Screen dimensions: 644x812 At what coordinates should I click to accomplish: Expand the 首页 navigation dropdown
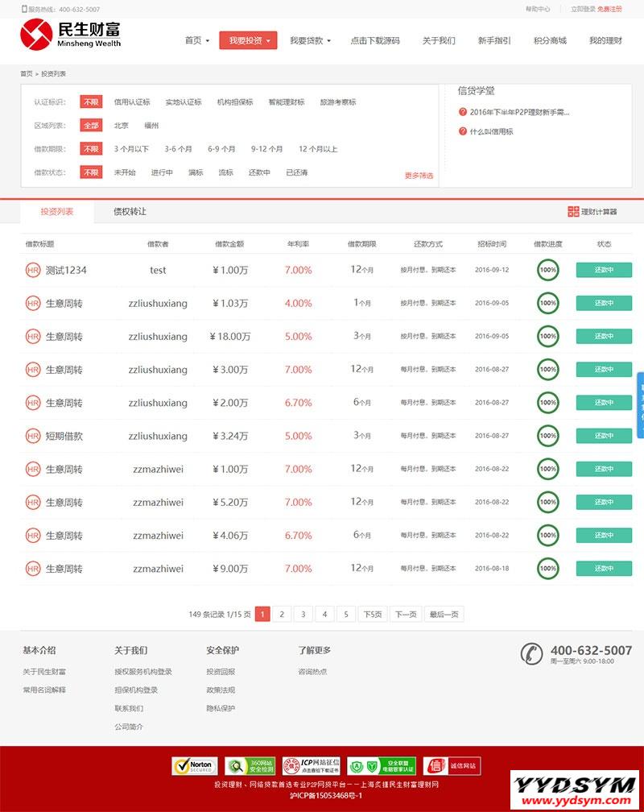pos(196,40)
